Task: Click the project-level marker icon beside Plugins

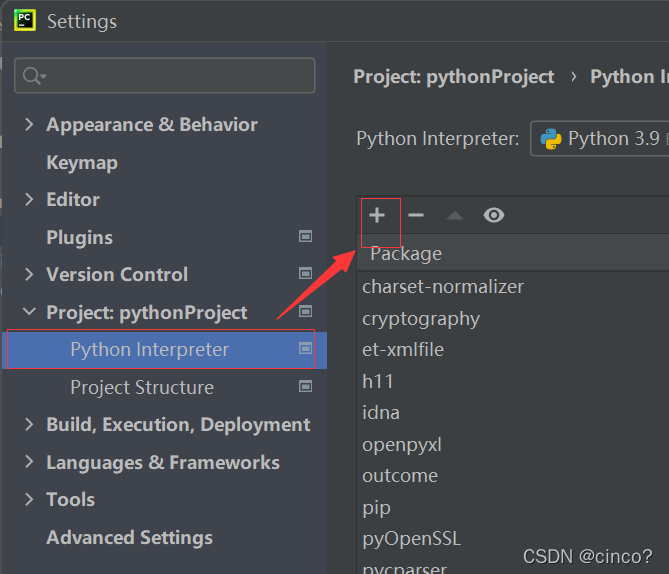Action: click(305, 236)
